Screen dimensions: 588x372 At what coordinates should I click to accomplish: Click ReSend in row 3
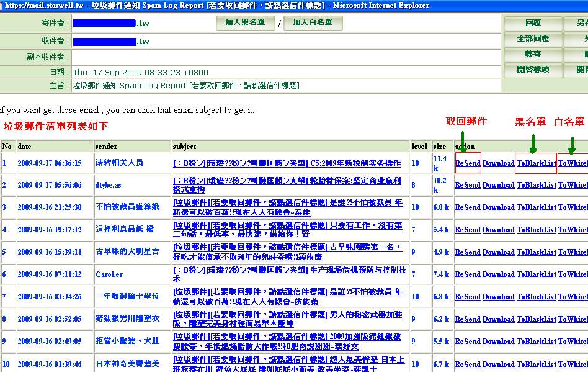[x=468, y=207]
